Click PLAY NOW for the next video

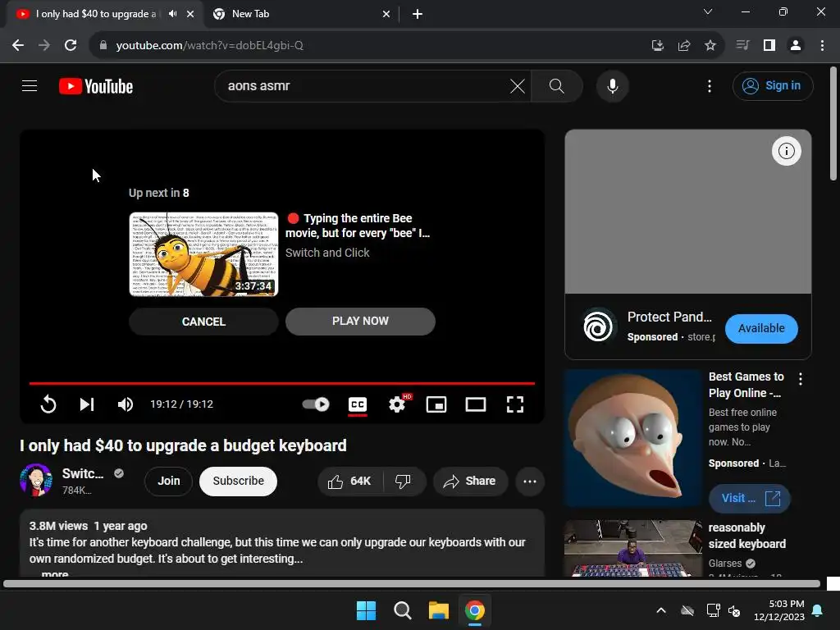[360, 321]
